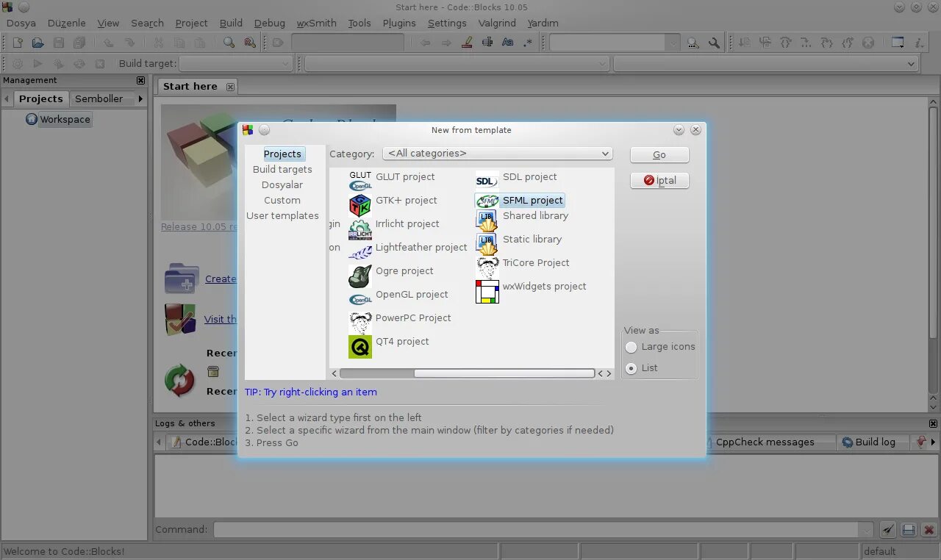Toggle Match case Aa search option

(x=508, y=43)
